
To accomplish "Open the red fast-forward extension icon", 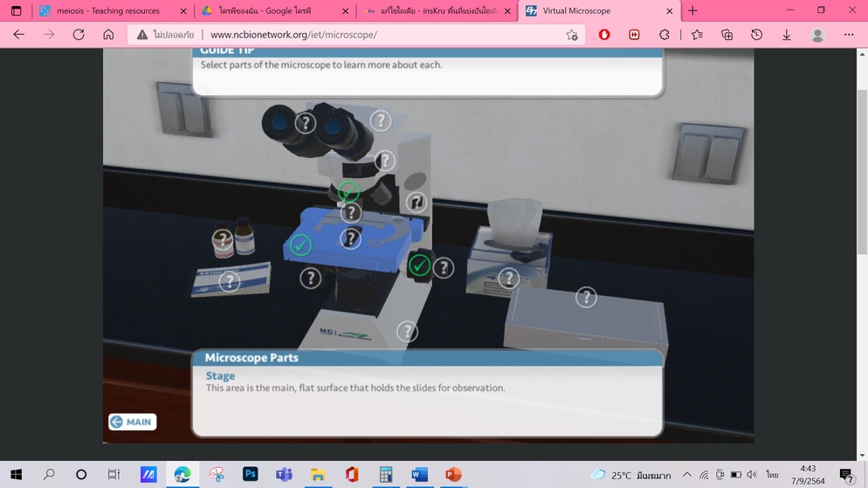I will (x=634, y=34).
